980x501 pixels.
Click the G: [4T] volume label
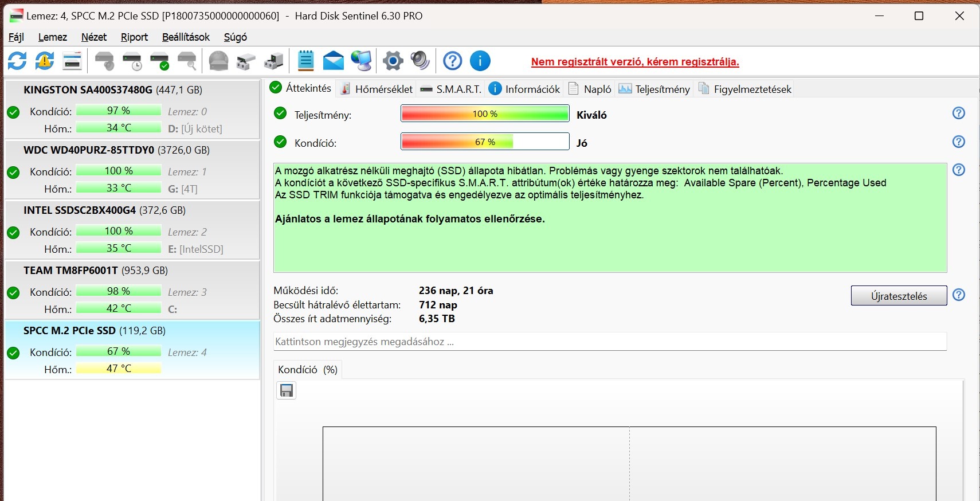pos(182,189)
